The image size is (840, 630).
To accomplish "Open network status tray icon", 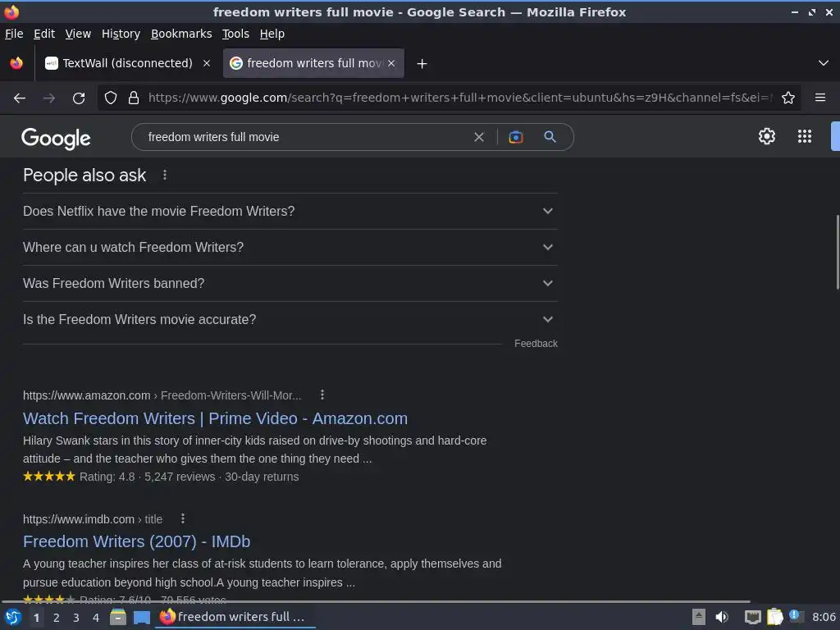I will pyautogui.click(x=753, y=618).
